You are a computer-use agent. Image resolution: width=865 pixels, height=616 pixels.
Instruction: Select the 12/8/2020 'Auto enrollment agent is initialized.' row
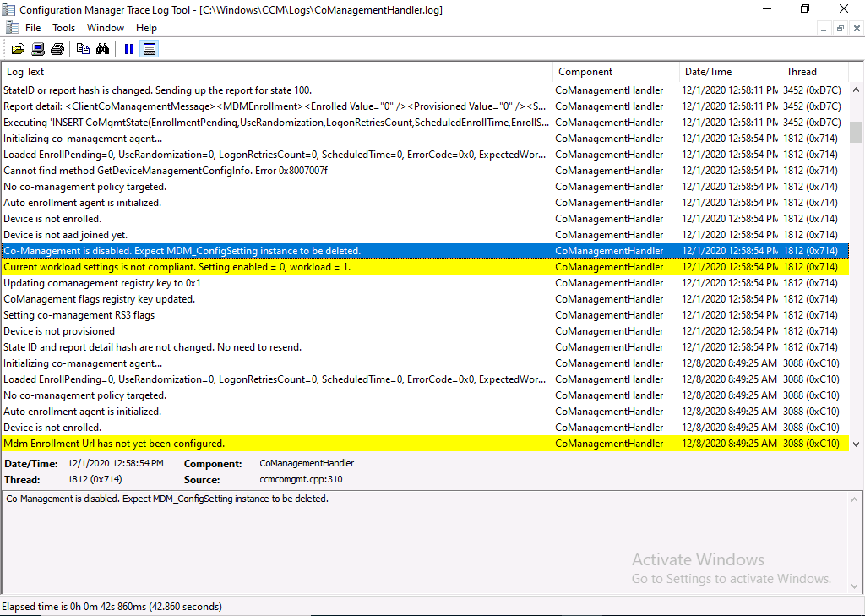(425, 412)
